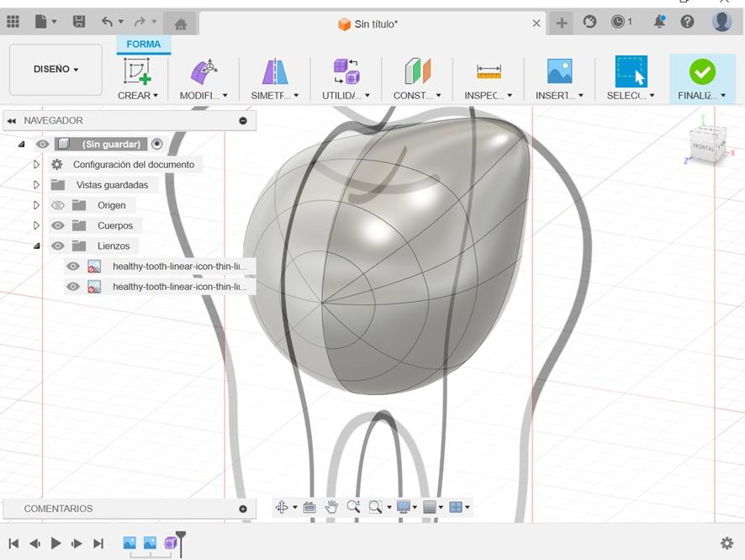Click the Save disk icon

[x=79, y=22]
